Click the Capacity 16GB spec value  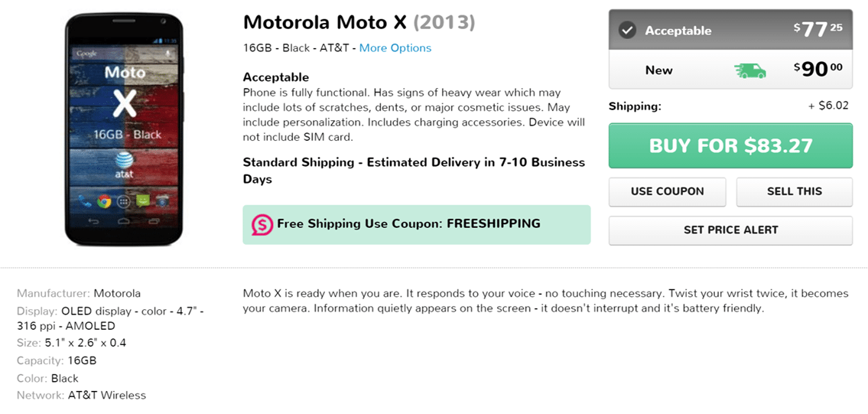82,360
